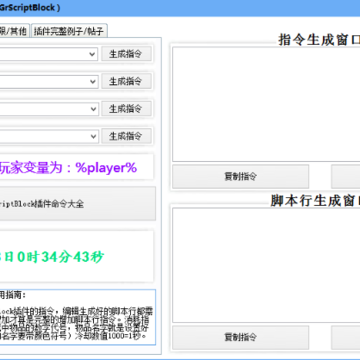Click the third 生成指令 button from the top
Image resolution: width=360 pixels, height=360 pixels.
[126, 109]
